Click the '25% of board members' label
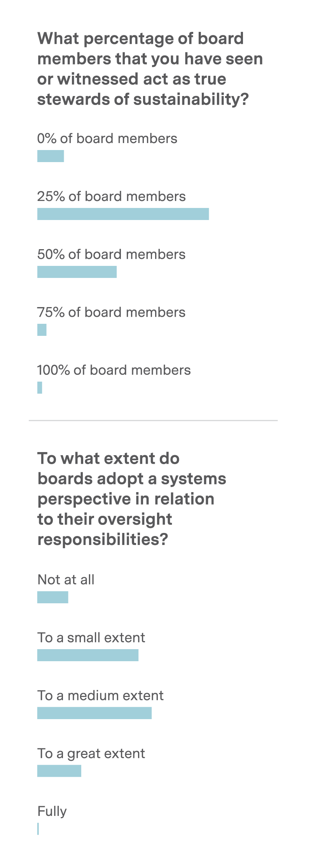311x868 pixels. (x=112, y=197)
